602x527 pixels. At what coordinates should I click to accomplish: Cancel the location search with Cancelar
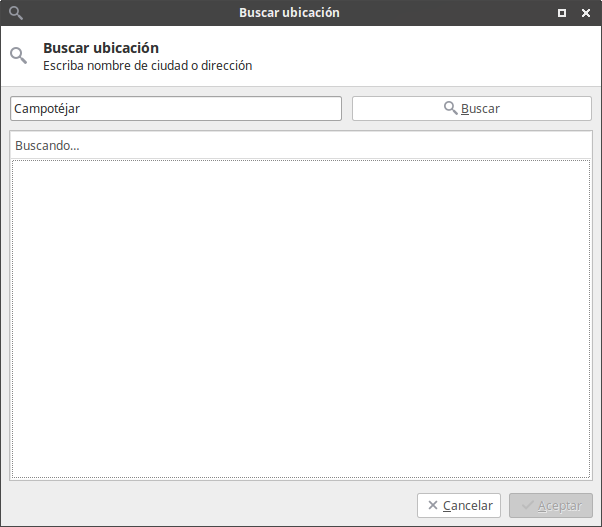point(459,506)
